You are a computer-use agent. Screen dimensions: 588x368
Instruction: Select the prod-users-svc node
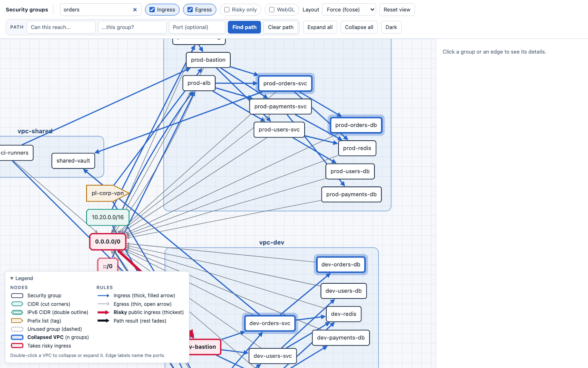click(279, 130)
